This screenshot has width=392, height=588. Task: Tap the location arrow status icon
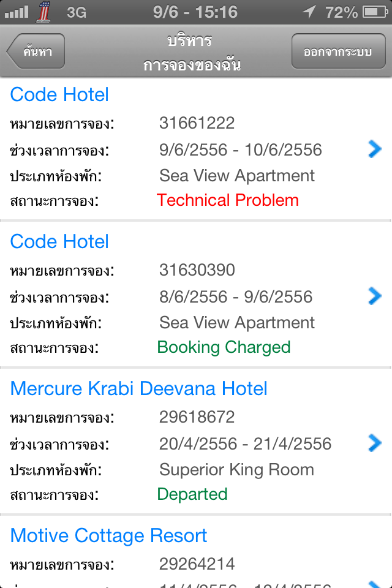[x=326, y=12]
